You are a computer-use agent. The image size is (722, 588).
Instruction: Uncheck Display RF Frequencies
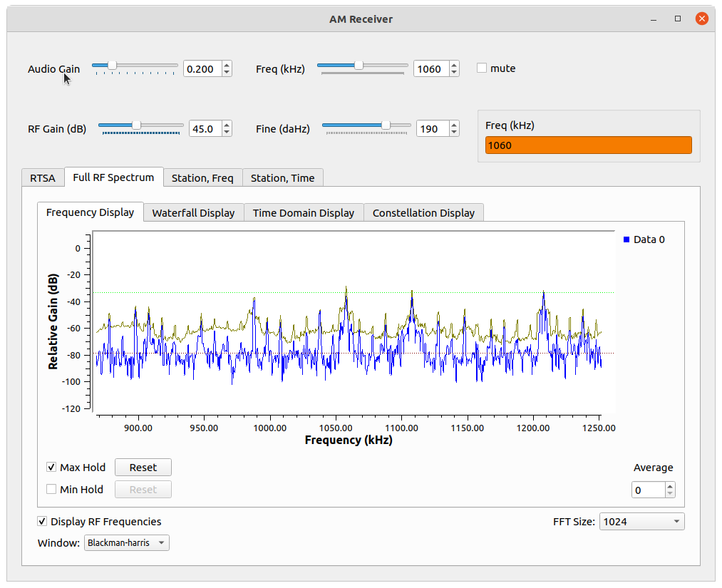point(43,522)
